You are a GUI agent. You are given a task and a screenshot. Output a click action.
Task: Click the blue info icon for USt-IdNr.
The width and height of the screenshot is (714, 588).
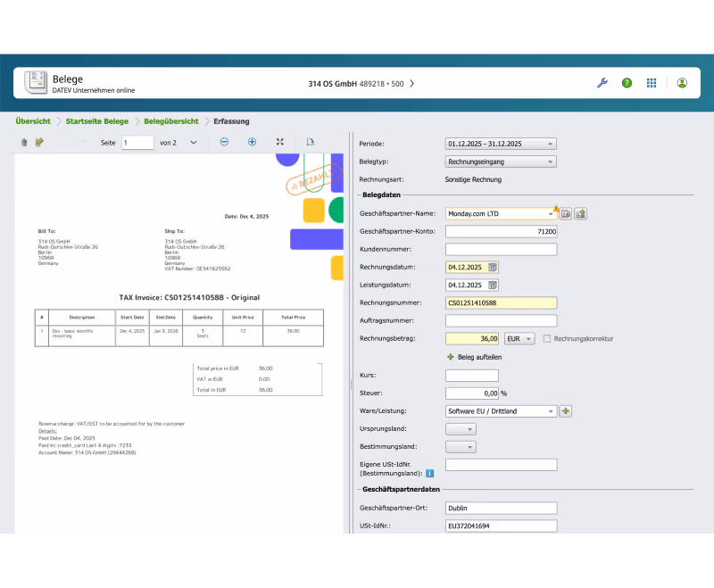429,473
